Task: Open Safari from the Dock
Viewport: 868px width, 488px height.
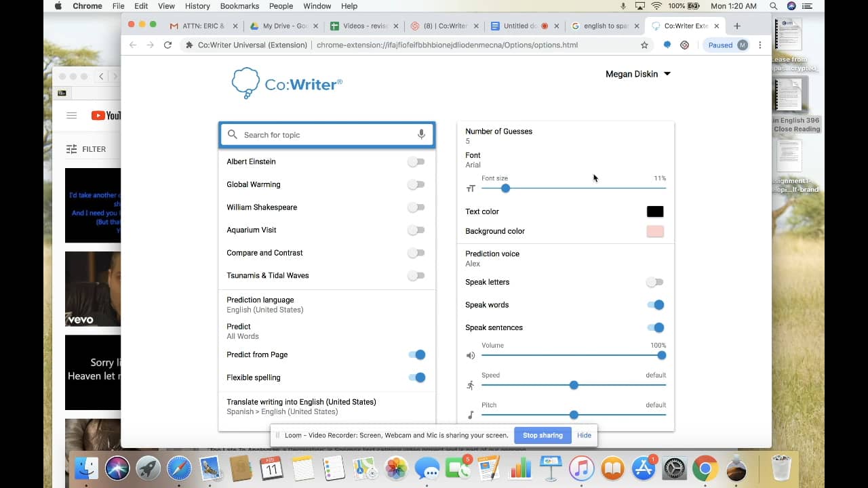Action: (x=179, y=468)
